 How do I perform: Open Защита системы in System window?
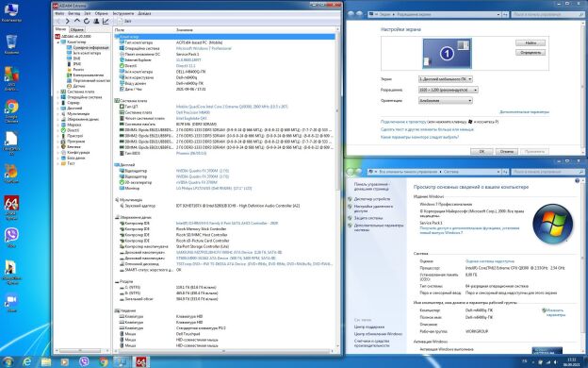(x=368, y=218)
